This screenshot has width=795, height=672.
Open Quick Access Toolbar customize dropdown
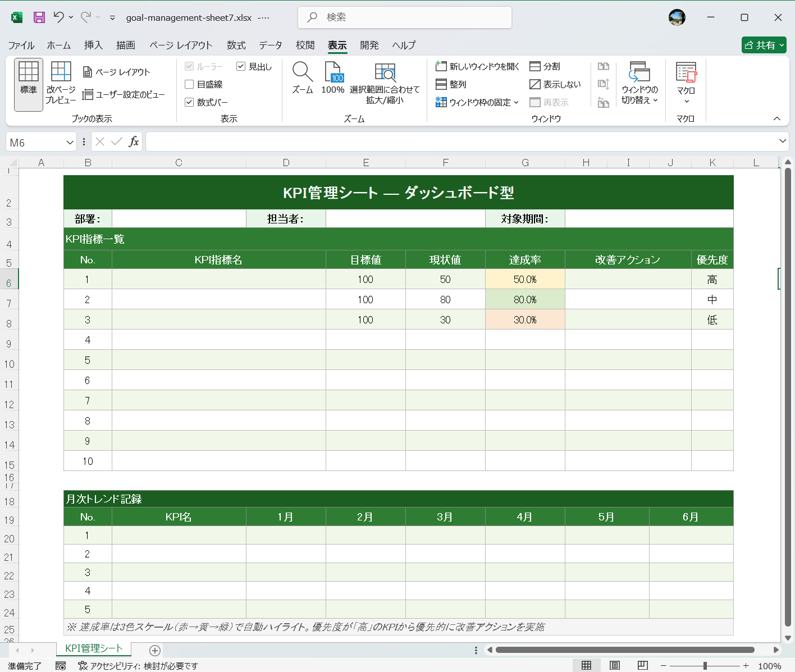click(x=112, y=18)
